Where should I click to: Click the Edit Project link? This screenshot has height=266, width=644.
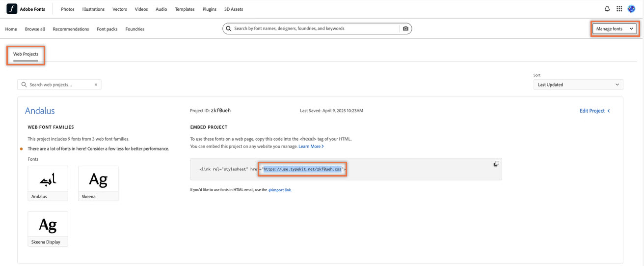coord(592,111)
